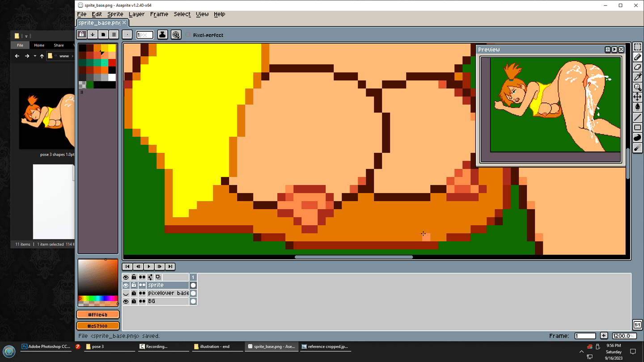Open the Ink options dropdown
The width and height of the screenshot is (644, 362).
coord(162,35)
